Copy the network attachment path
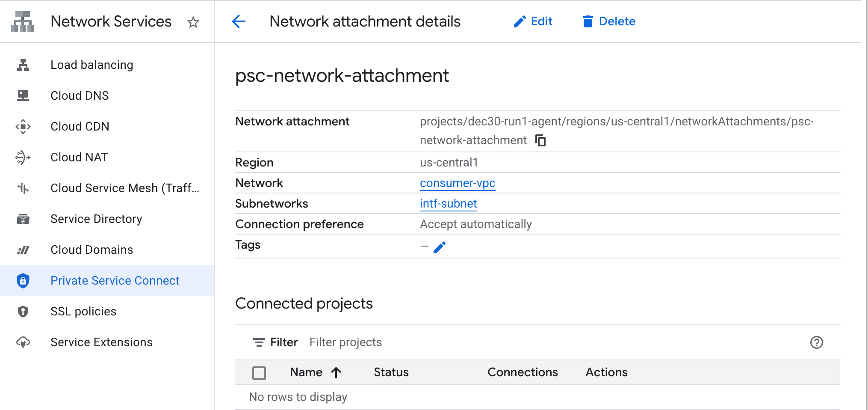The height and width of the screenshot is (410, 868). coord(541,140)
